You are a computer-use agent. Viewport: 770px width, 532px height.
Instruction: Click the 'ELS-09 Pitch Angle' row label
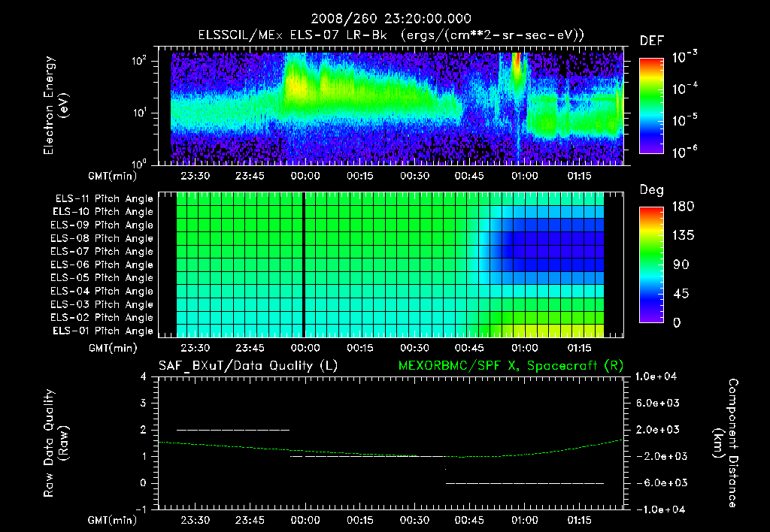(102, 225)
